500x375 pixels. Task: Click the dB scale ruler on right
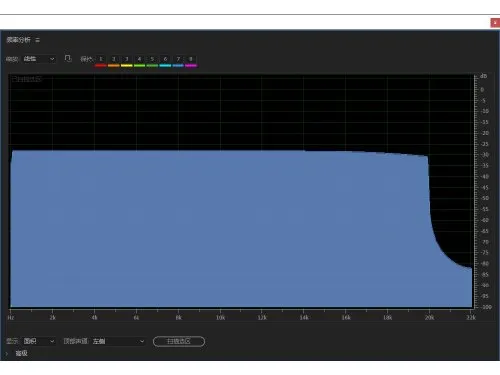(x=483, y=192)
